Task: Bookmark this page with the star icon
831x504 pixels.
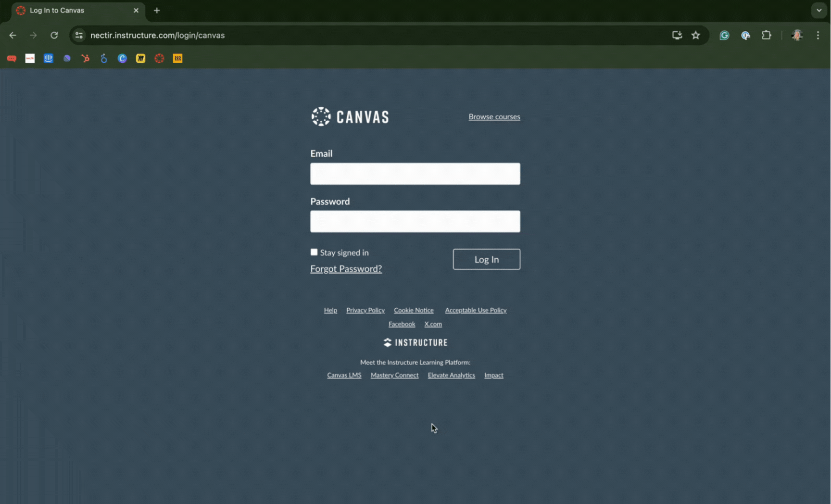Action: [x=696, y=35]
